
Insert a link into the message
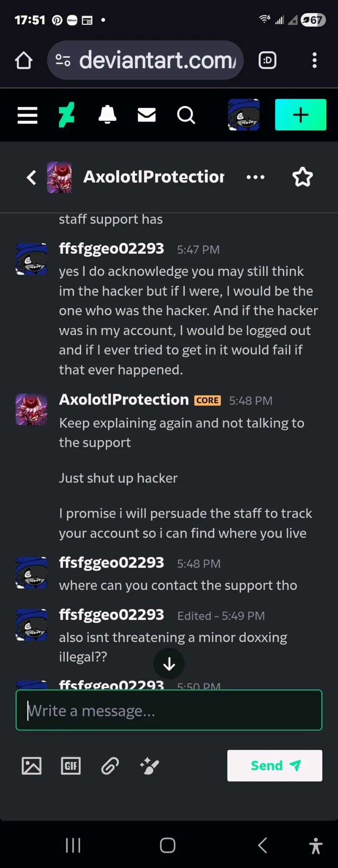[110, 766]
